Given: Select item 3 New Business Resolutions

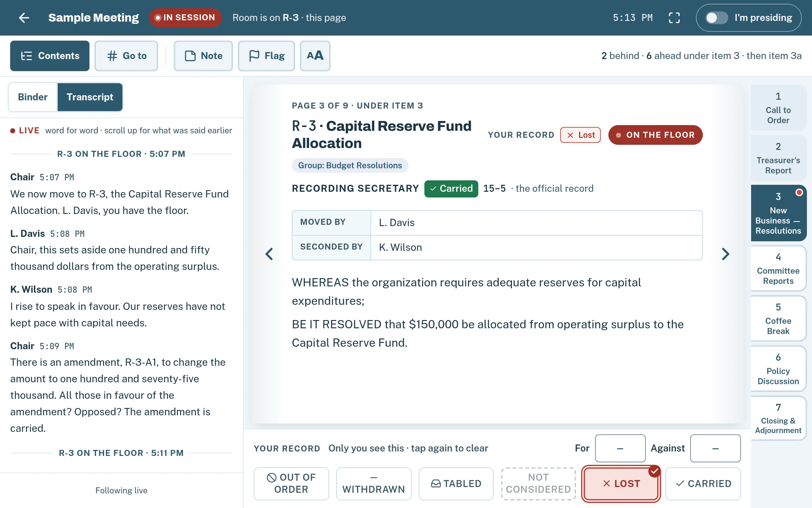Looking at the screenshot, I should [x=778, y=213].
